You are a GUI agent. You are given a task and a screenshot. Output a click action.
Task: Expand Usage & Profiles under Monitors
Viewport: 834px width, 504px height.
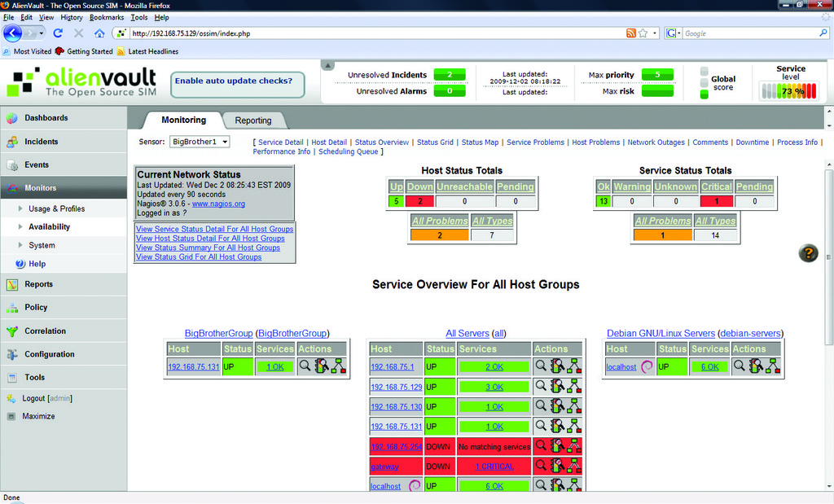click(x=56, y=208)
